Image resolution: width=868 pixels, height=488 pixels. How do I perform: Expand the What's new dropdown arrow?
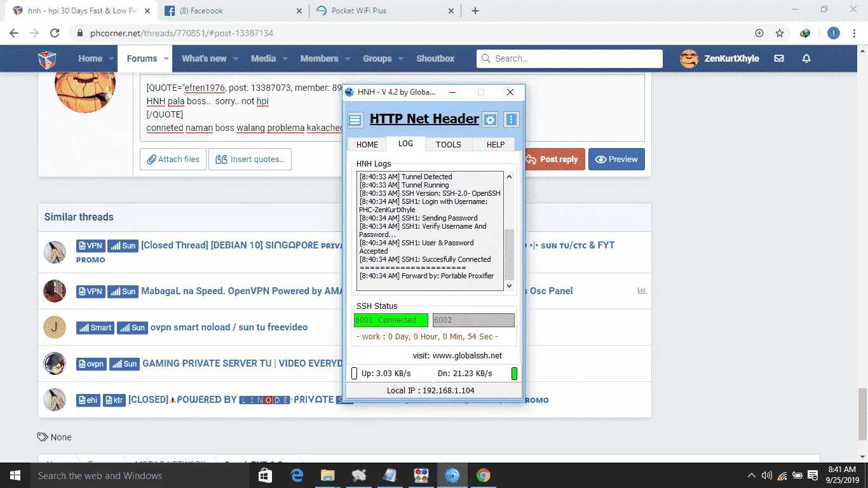click(x=236, y=58)
